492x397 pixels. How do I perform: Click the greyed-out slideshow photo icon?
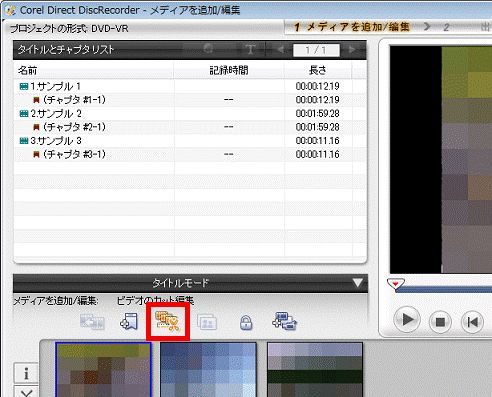click(207, 322)
